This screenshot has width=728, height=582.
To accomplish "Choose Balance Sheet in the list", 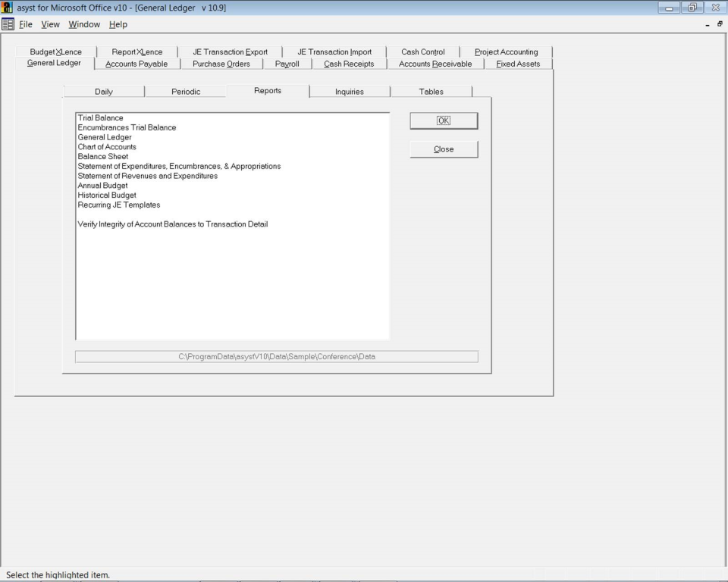I will (102, 157).
